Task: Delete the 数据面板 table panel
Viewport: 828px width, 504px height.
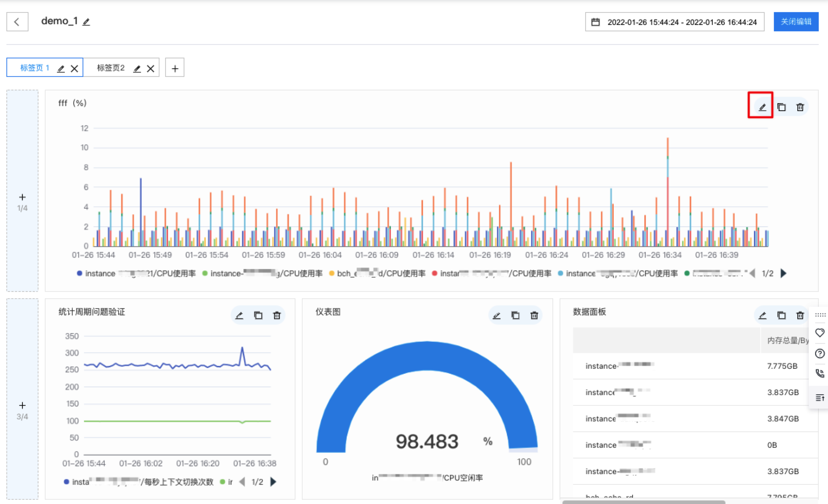Action: pos(800,315)
